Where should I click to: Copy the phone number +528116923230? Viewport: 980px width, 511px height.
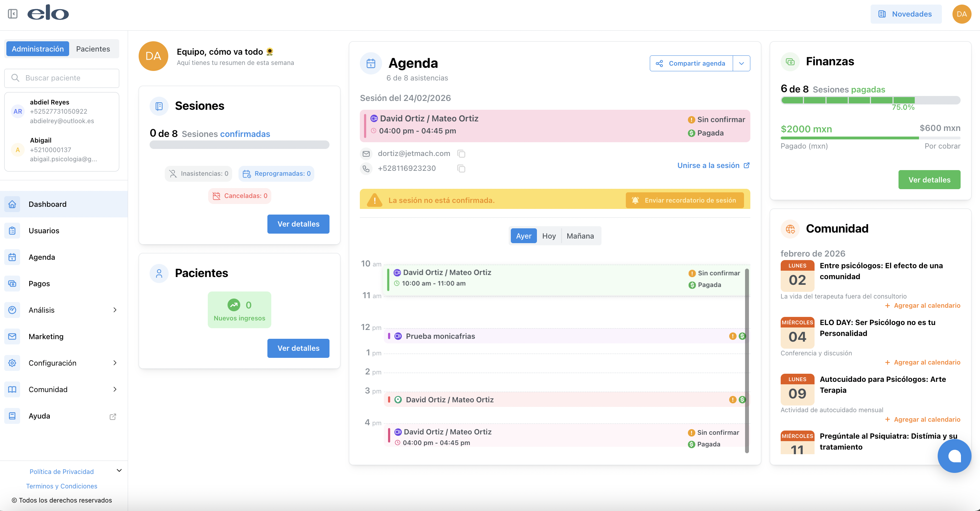461,169
